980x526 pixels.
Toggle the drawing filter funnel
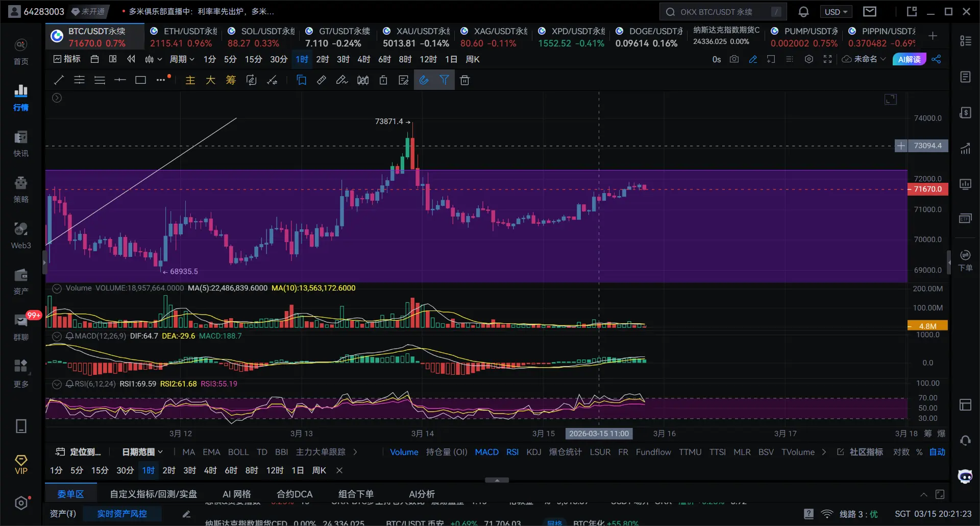444,80
